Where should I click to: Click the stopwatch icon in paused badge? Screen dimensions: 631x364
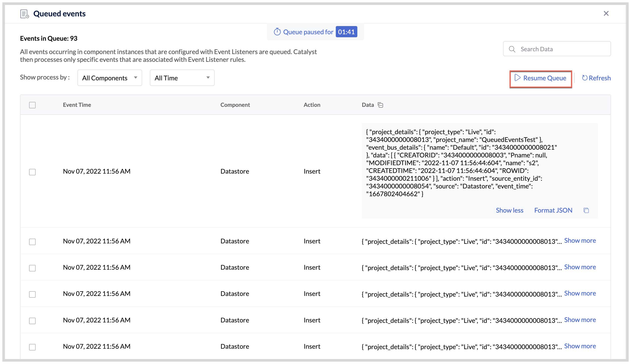(x=277, y=31)
